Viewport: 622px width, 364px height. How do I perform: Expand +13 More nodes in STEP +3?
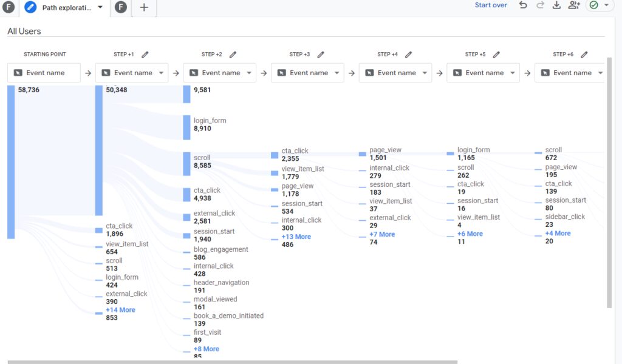coord(296,237)
